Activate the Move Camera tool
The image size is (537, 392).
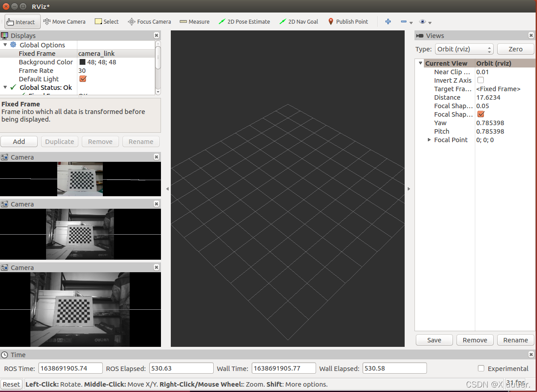click(64, 21)
